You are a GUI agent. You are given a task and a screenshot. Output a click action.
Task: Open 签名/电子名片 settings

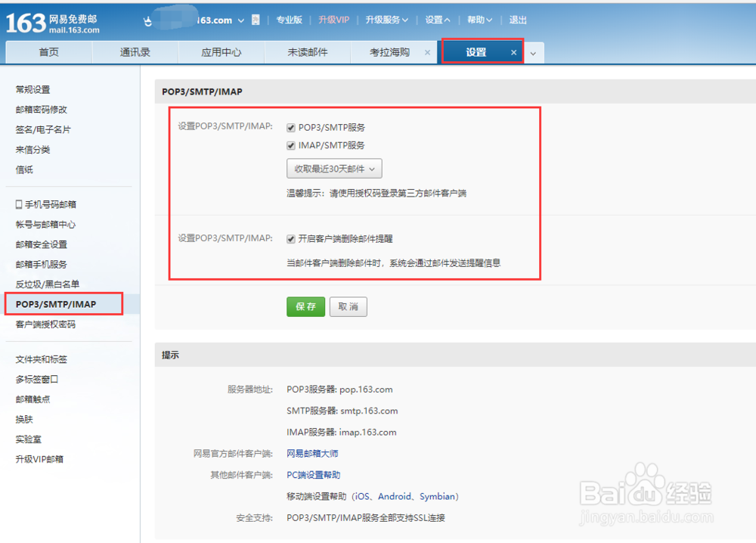click(x=43, y=130)
